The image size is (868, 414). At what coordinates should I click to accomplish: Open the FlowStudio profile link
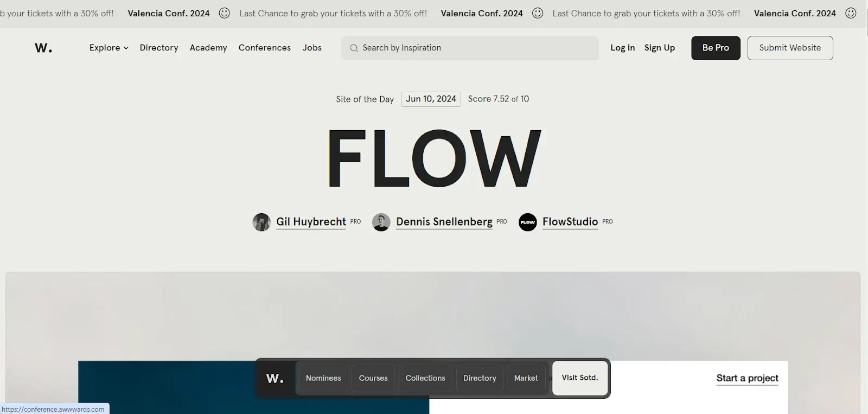click(570, 221)
